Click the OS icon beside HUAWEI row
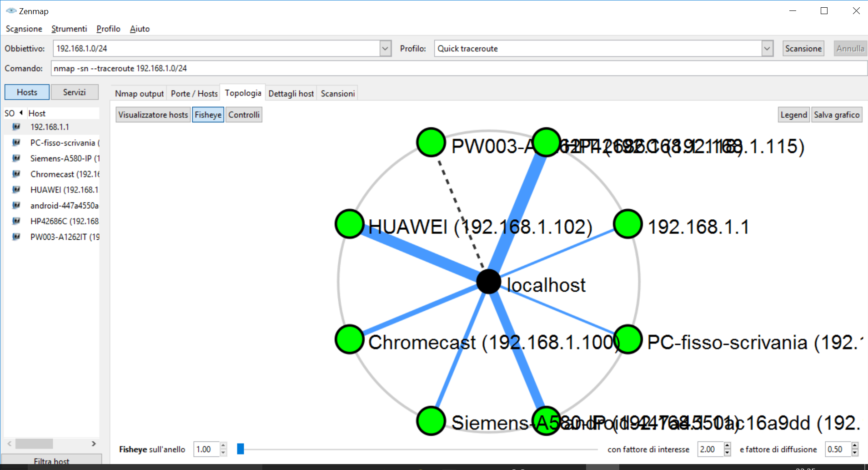Viewport: 868px width, 470px height. pos(16,190)
